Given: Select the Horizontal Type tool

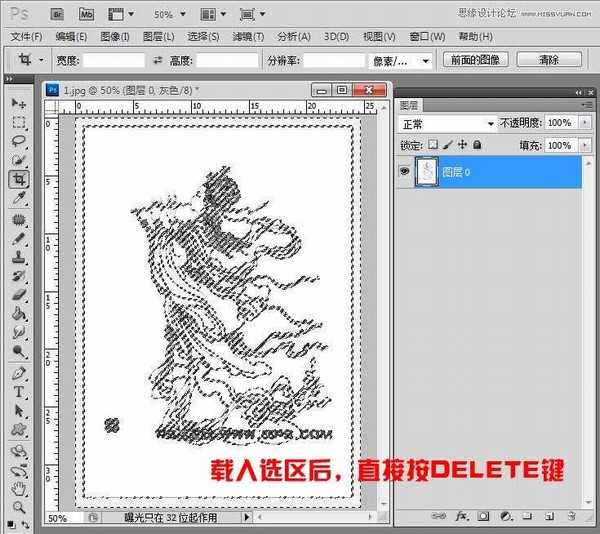Looking at the screenshot, I should tap(18, 392).
